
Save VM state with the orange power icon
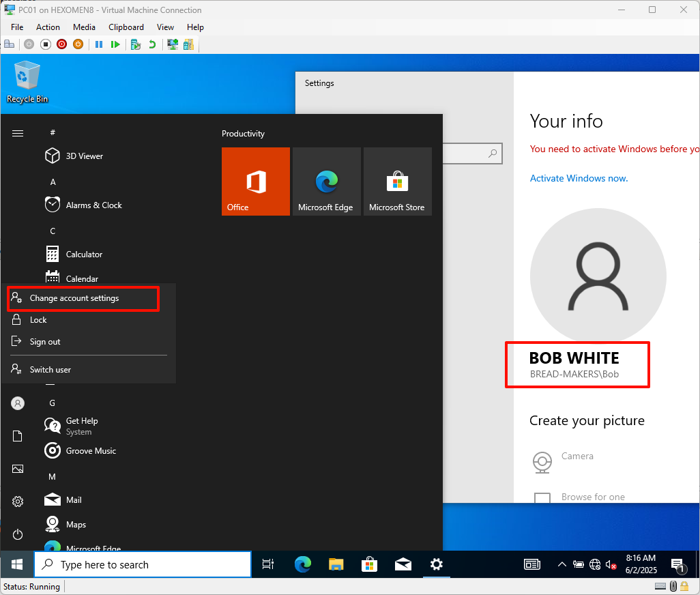point(78,44)
